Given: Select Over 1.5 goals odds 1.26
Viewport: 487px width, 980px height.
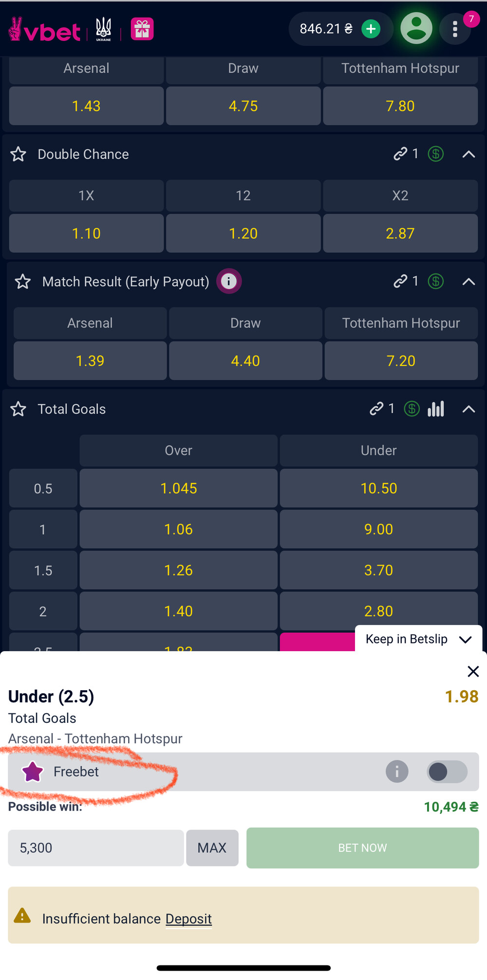Looking at the screenshot, I should 178,570.
